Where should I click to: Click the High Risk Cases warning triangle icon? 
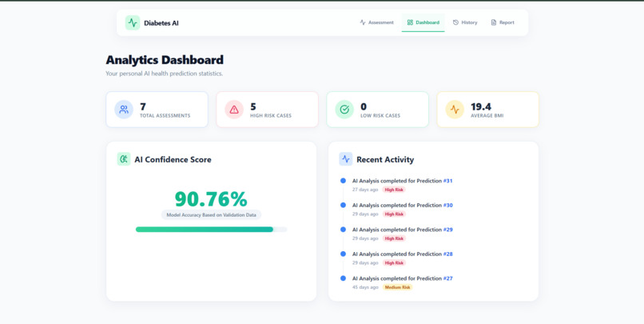234,110
